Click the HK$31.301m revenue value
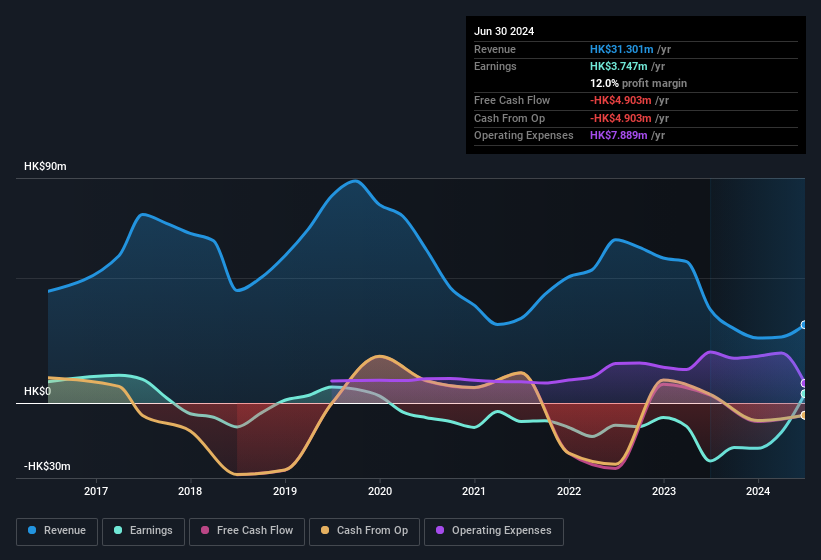Image resolution: width=821 pixels, height=560 pixels. coord(622,49)
